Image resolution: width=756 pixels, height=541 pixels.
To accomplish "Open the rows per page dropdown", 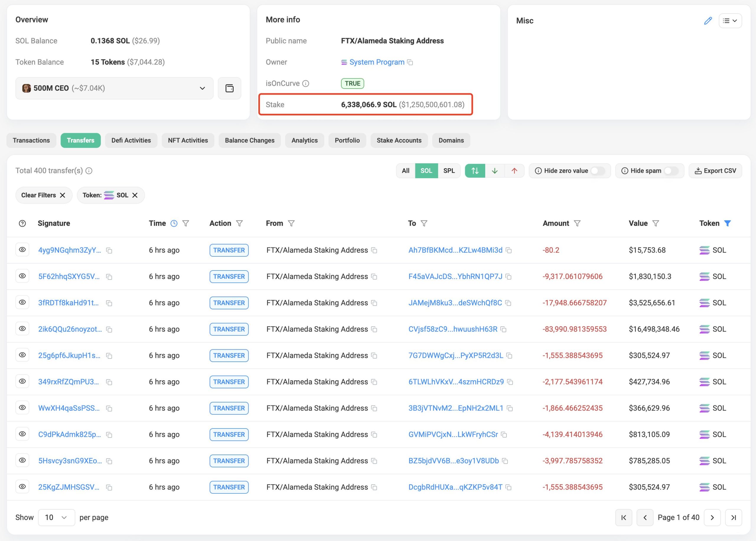I will click(56, 517).
